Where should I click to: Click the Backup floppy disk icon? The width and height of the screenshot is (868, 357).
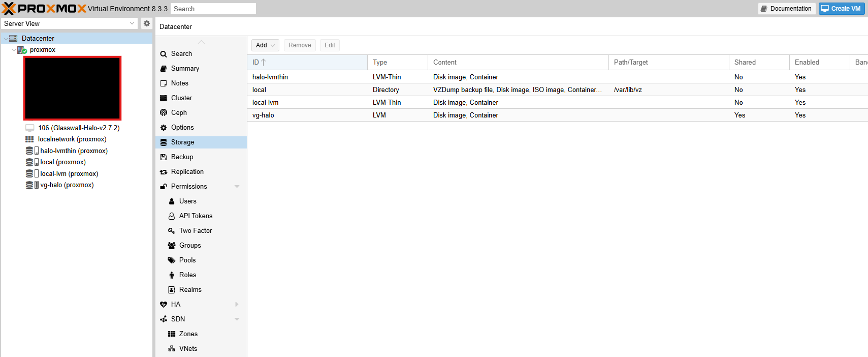pyautogui.click(x=164, y=157)
